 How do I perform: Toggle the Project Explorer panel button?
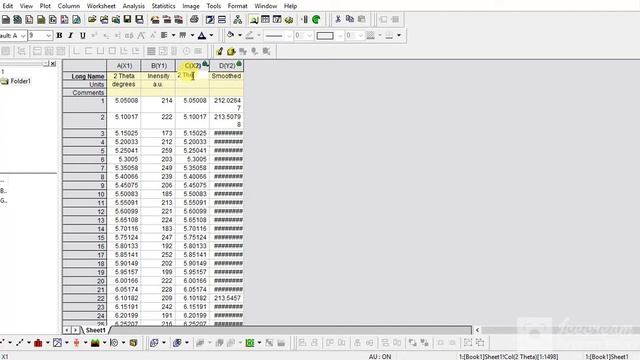pyautogui.click(x=253, y=19)
